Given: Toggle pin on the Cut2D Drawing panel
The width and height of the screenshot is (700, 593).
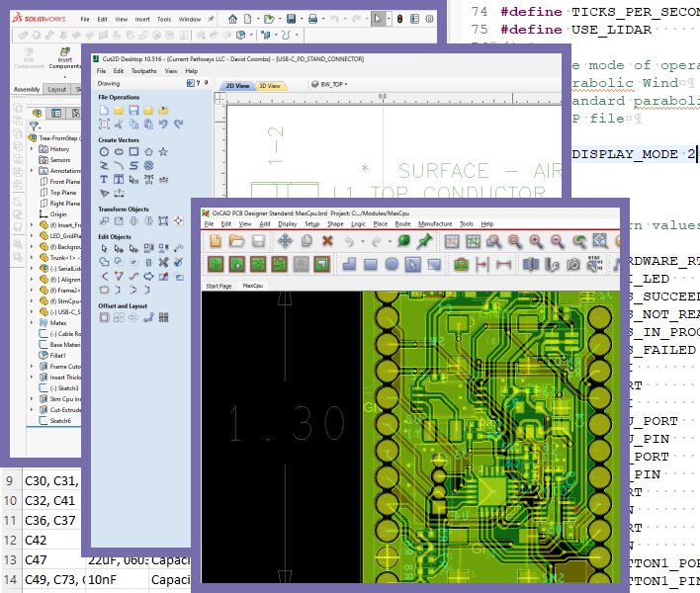Looking at the screenshot, I should 207,83.
